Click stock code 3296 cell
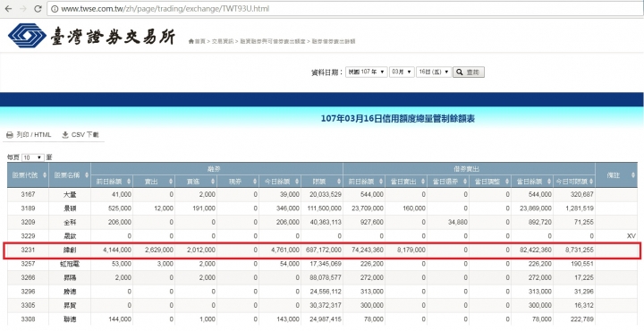 pyautogui.click(x=28, y=292)
